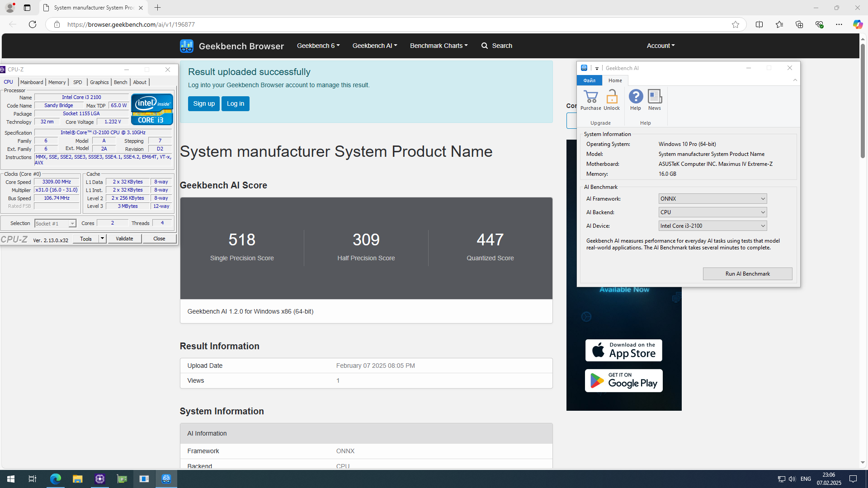Image resolution: width=868 pixels, height=488 pixels.
Task: Open Windows Start menu
Action: click(11, 479)
